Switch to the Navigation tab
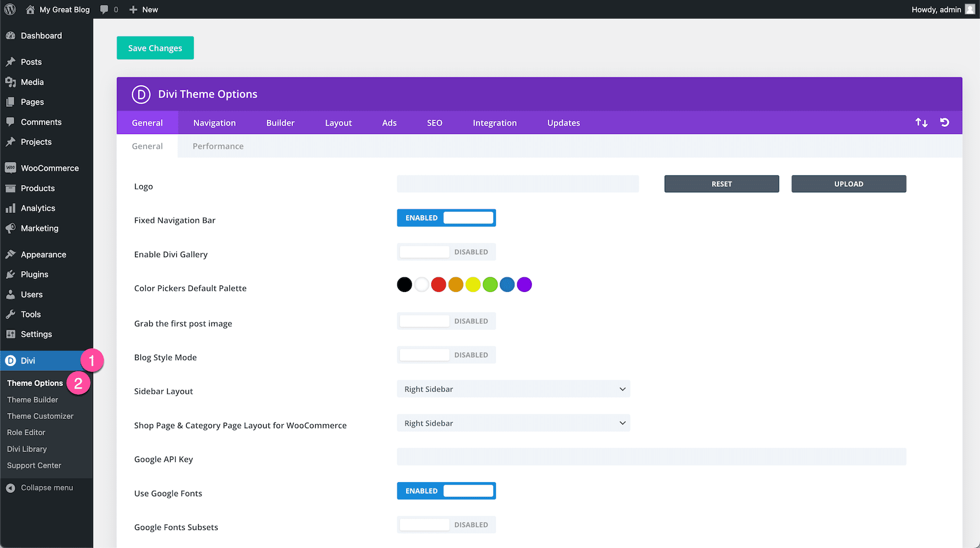 (x=214, y=123)
